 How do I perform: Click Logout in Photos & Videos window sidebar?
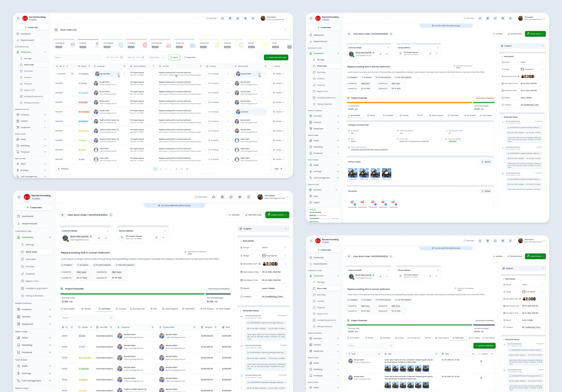(316, 202)
